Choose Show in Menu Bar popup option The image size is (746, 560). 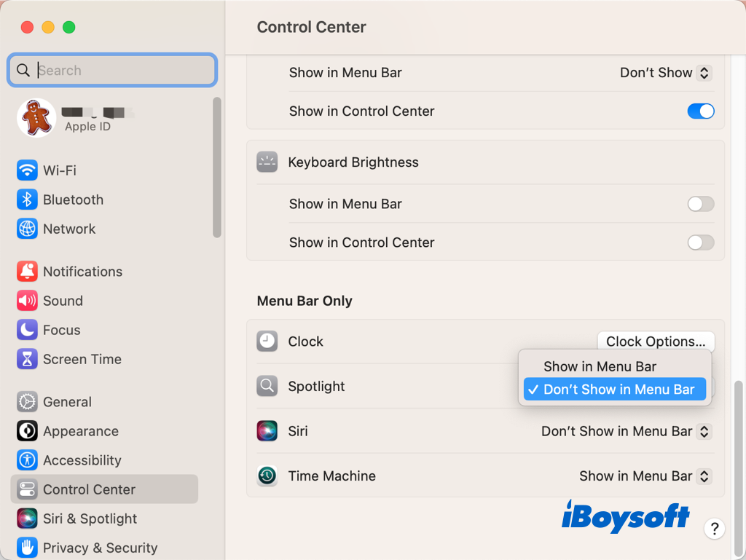click(x=600, y=366)
